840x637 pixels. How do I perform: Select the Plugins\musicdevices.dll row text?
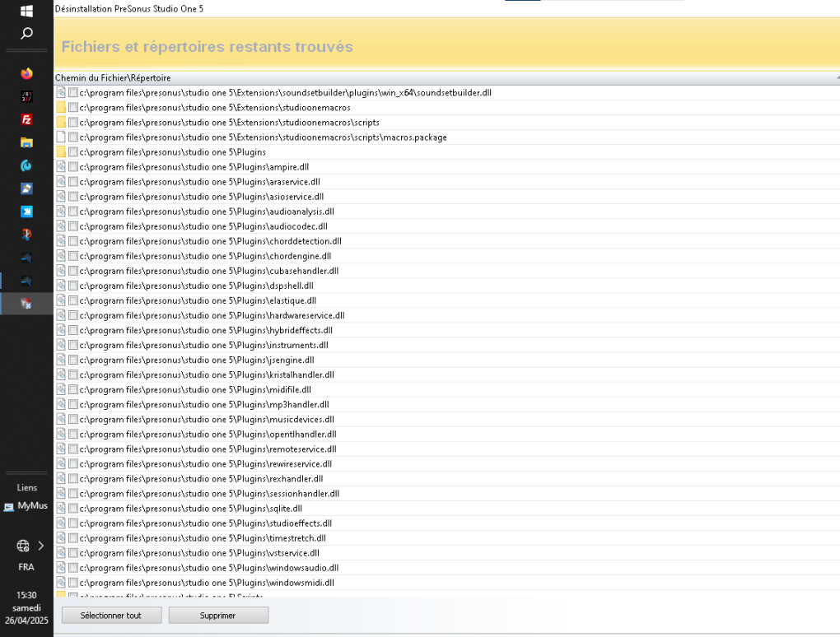[207, 419]
